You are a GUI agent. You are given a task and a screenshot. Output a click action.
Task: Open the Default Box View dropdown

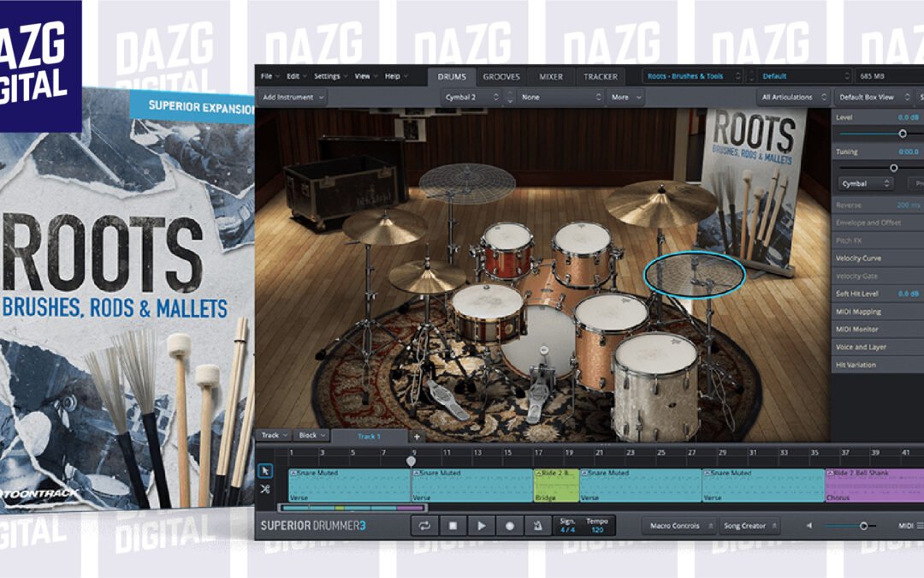874,98
